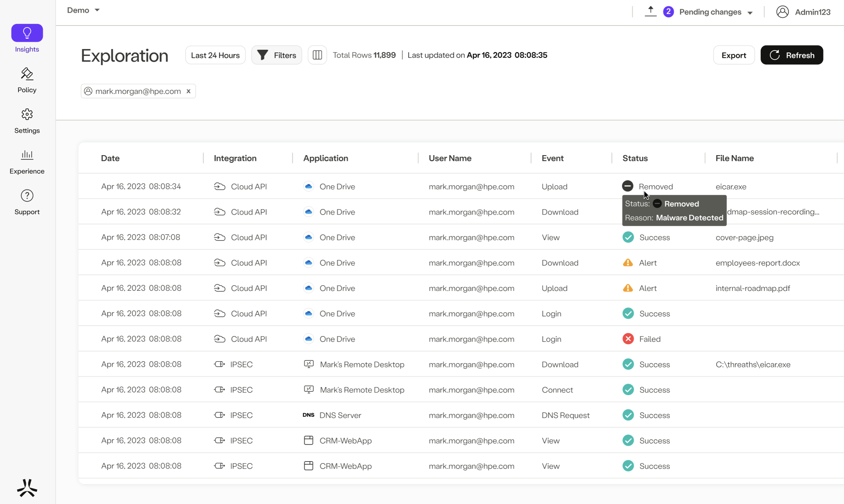Click the Export button
Viewport: 844px width, 504px height.
tap(734, 55)
